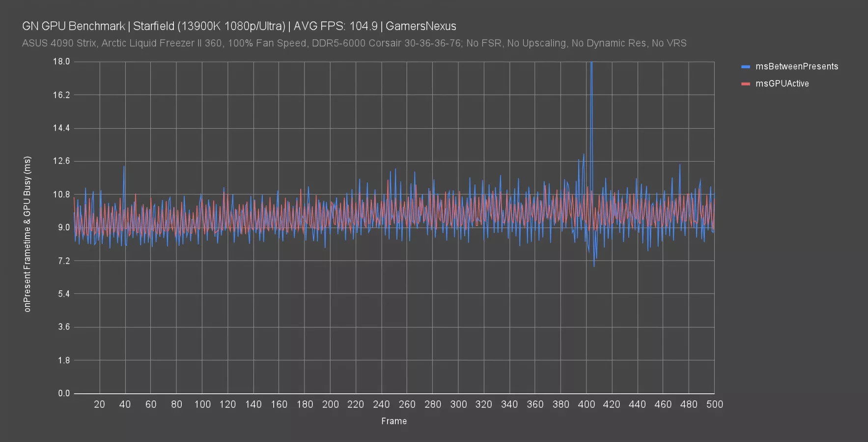Click the 140 x-axis tick label
Viewport: 868px width, 442px height.
click(253, 404)
